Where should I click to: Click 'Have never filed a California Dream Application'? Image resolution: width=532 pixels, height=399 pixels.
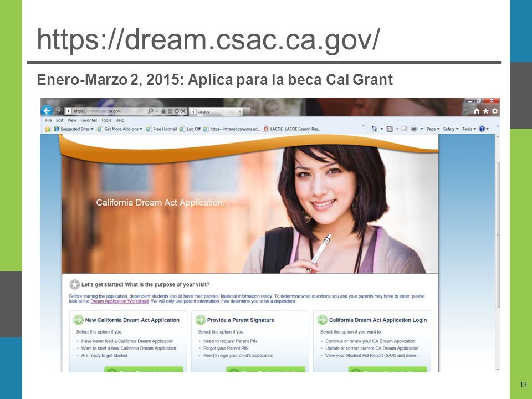tap(127, 341)
